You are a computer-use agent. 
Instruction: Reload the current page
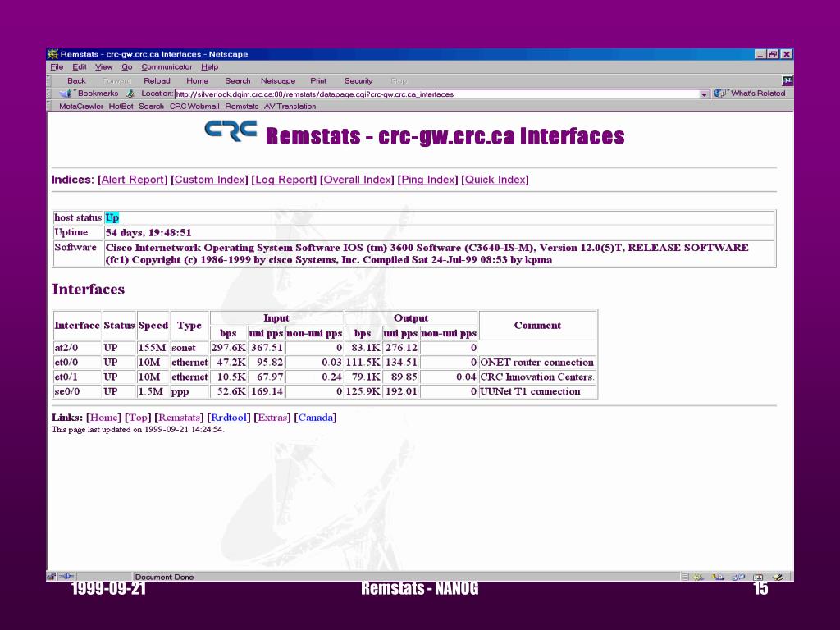tap(157, 81)
